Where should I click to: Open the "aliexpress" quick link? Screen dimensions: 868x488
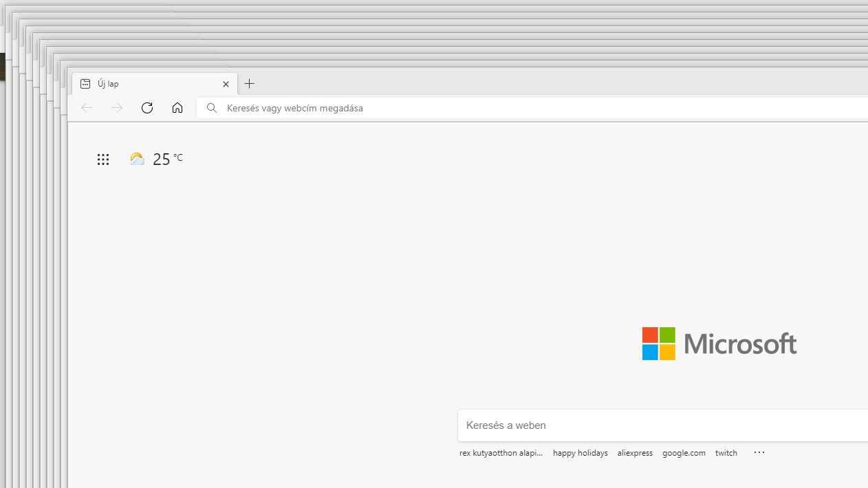click(635, 453)
